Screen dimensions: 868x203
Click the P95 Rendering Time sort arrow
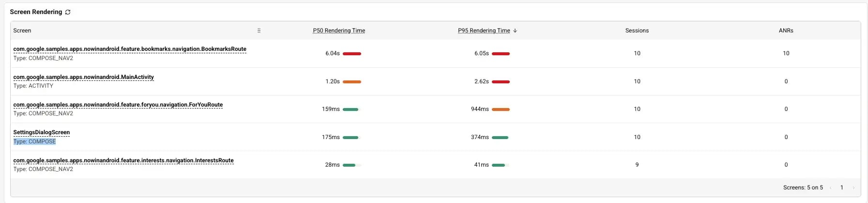(x=515, y=31)
